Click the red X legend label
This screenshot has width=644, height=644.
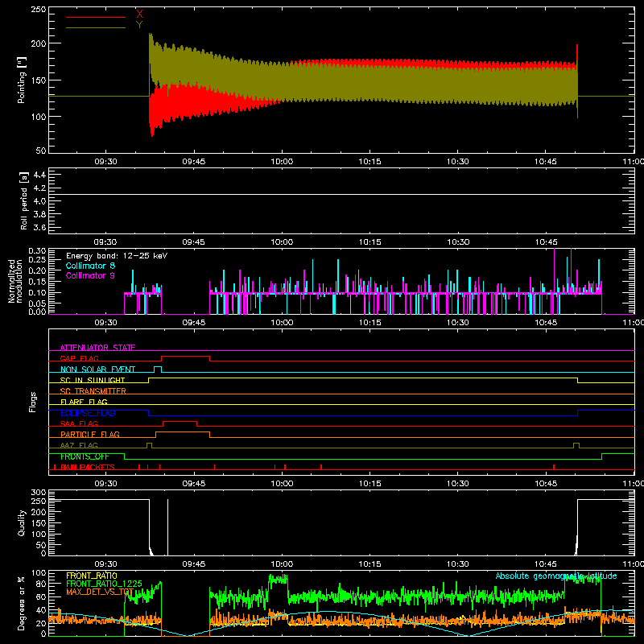[x=139, y=14]
